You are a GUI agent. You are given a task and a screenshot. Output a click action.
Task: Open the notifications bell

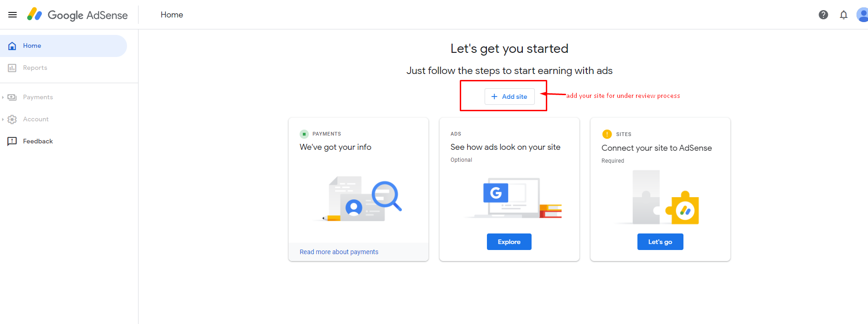pyautogui.click(x=844, y=14)
